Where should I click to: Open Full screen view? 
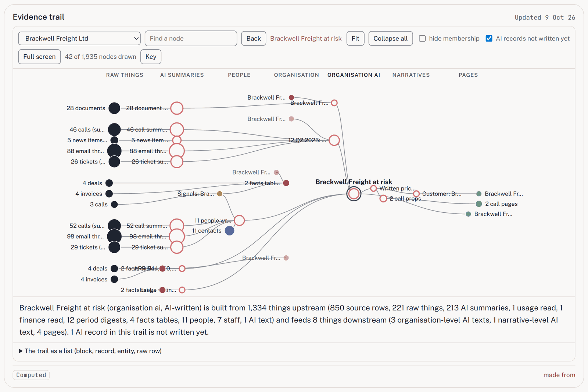tap(39, 57)
